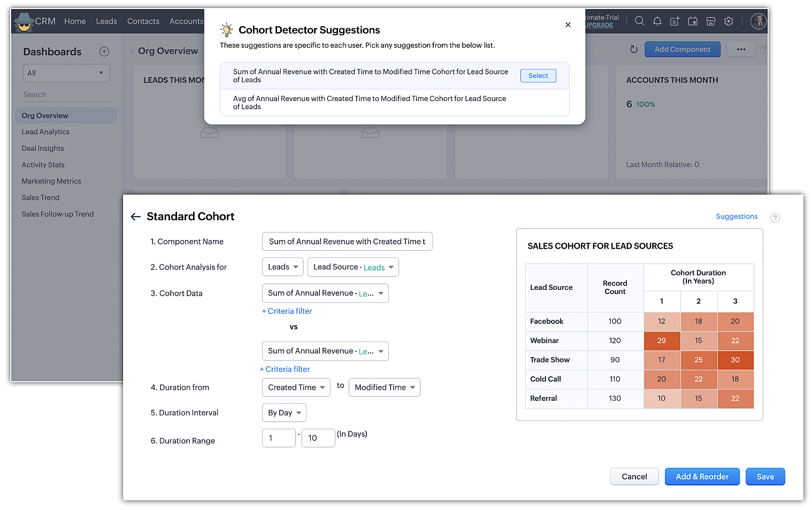
Task: Open the notifications bell icon
Action: 657,21
